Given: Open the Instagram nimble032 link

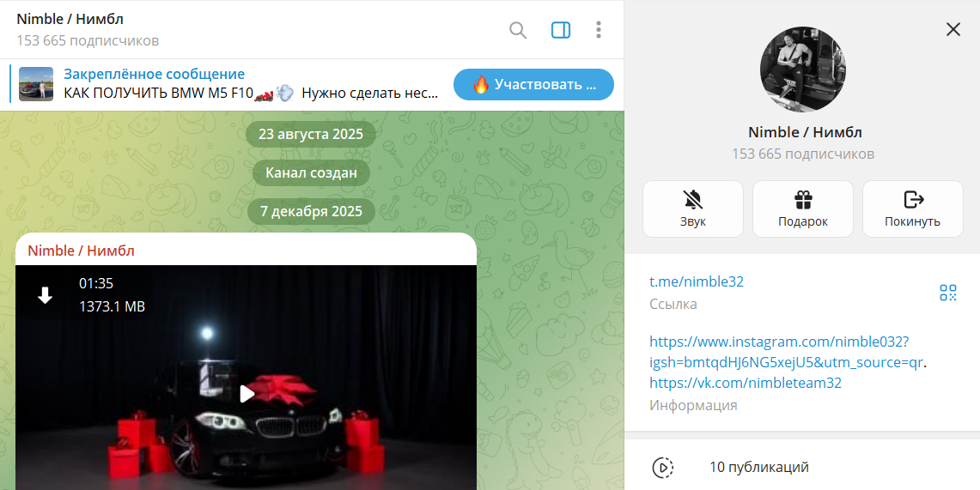Looking at the screenshot, I should (787, 352).
